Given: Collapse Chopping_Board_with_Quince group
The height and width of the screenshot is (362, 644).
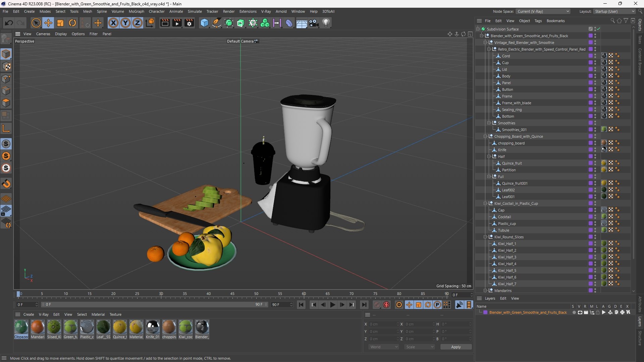Looking at the screenshot, I should click(x=485, y=136).
